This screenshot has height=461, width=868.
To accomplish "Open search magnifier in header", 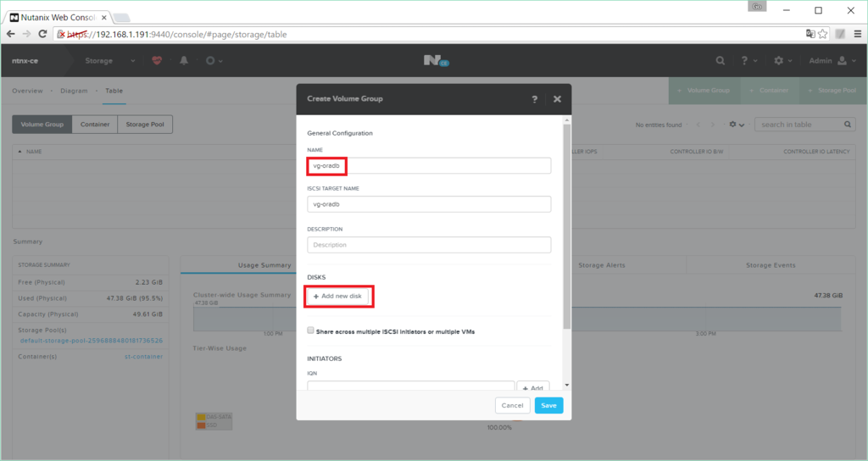I will pos(721,60).
